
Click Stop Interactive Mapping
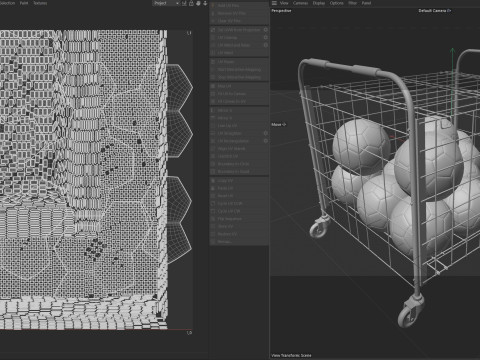click(x=239, y=77)
